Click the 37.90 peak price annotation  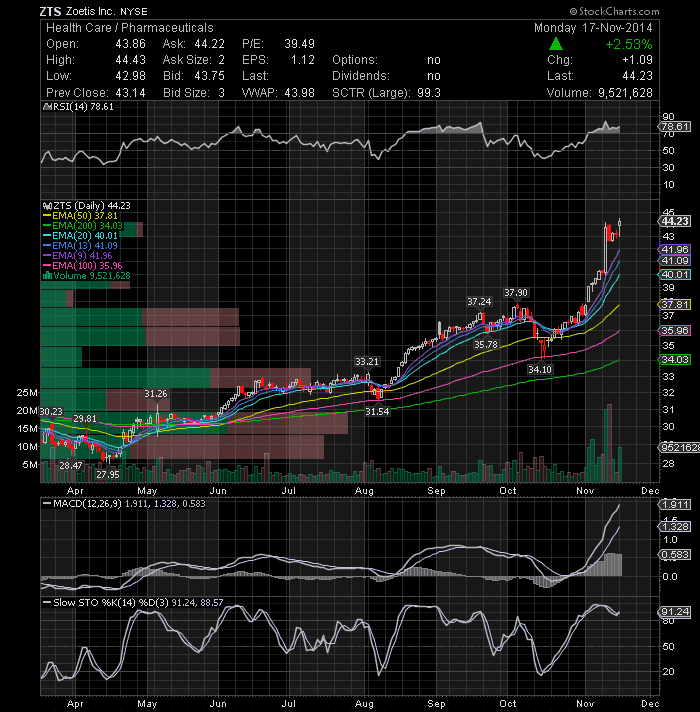[516, 293]
